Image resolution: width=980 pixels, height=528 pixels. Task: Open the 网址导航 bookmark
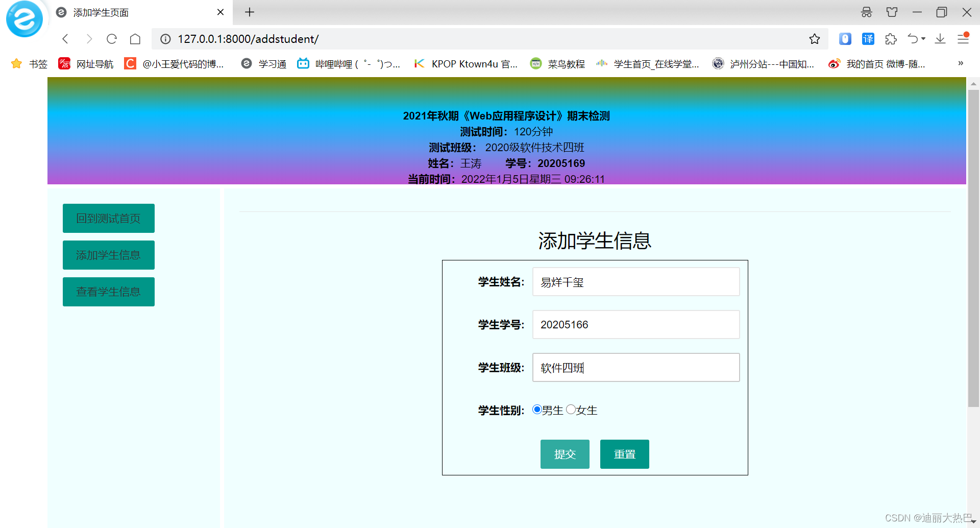tap(86, 64)
